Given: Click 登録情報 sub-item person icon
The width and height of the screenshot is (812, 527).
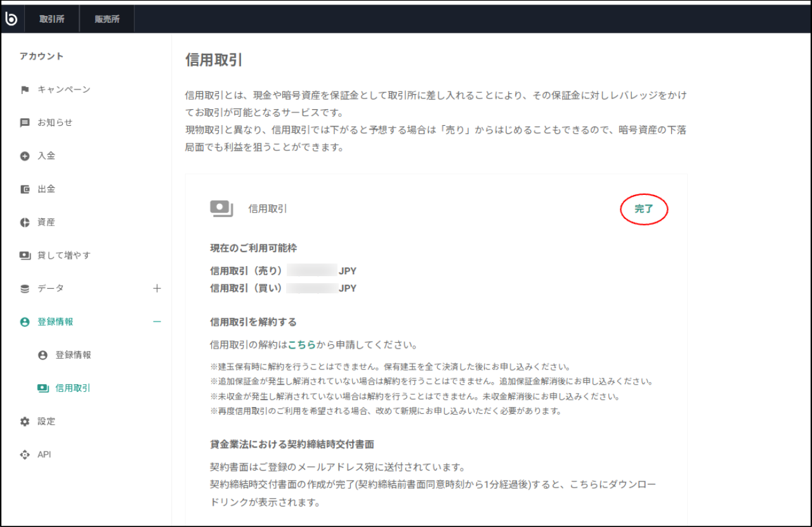Looking at the screenshot, I should 43,355.
